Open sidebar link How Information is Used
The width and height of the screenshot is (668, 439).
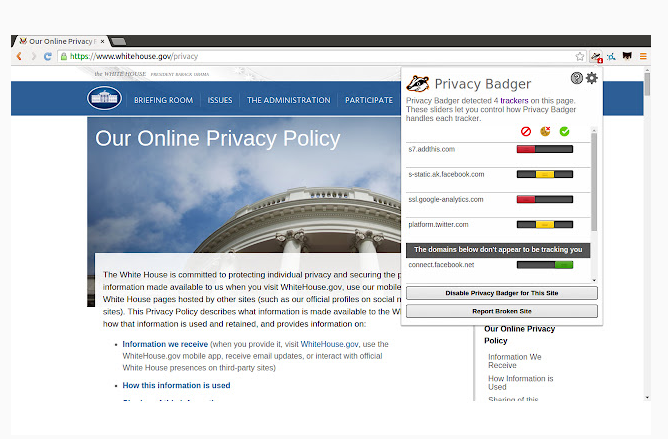point(521,383)
